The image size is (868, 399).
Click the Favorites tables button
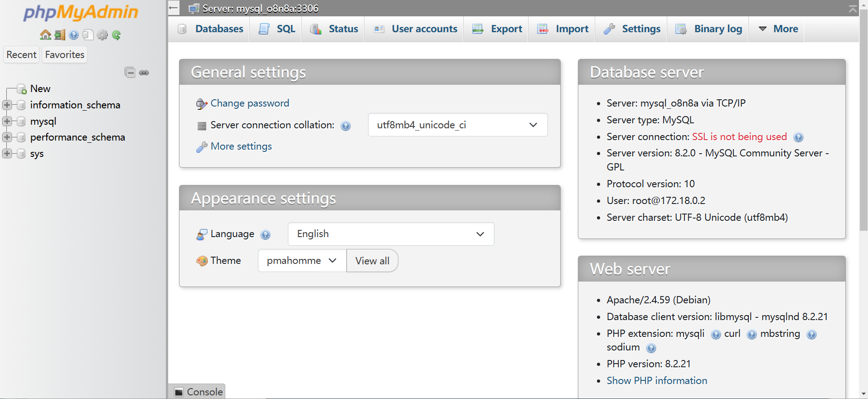65,55
